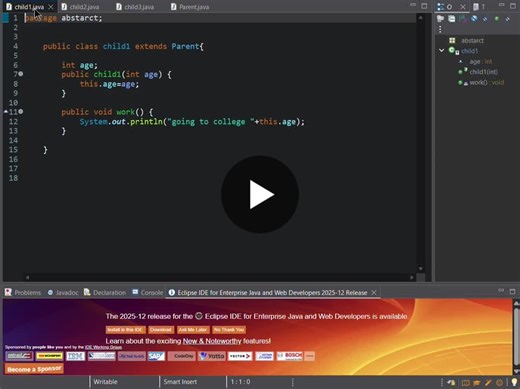This screenshot has height=389, width=520.
Task: Close the child1.java tab
Action: [51, 7]
